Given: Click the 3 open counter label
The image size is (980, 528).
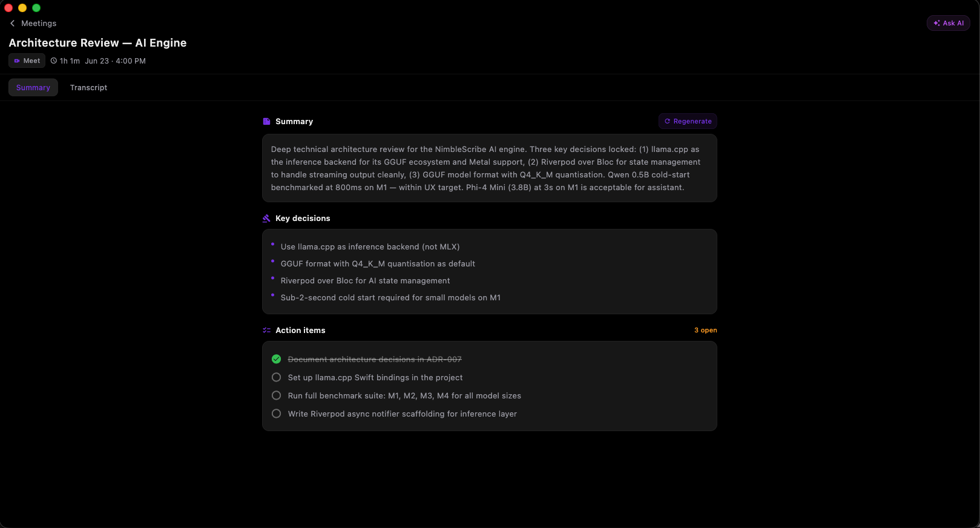Looking at the screenshot, I should pyautogui.click(x=705, y=330).
